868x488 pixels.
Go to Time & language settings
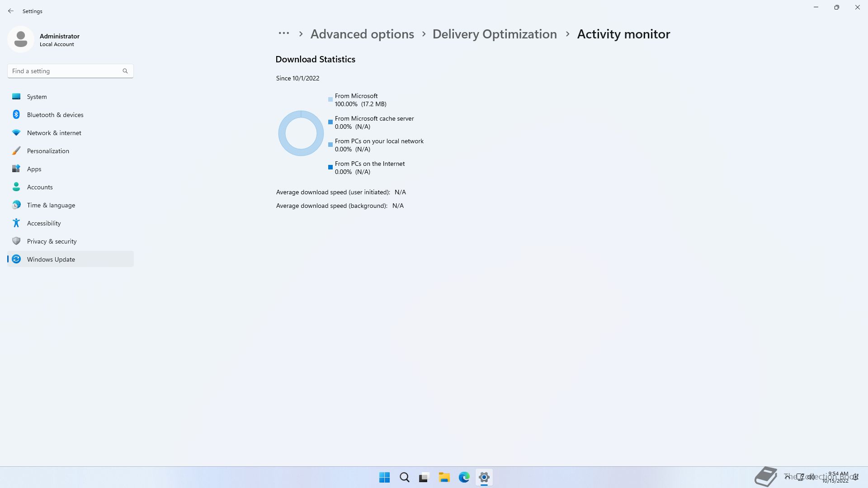[x=51, y=205]
